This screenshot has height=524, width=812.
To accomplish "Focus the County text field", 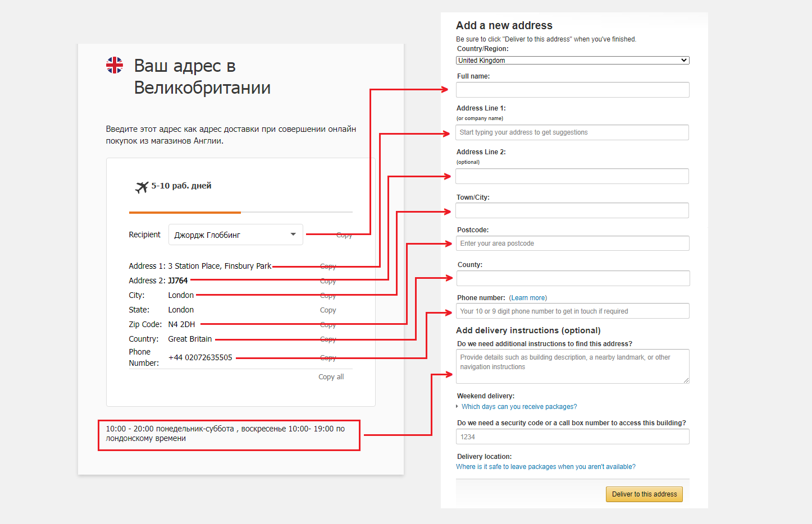I will point(572,278).
